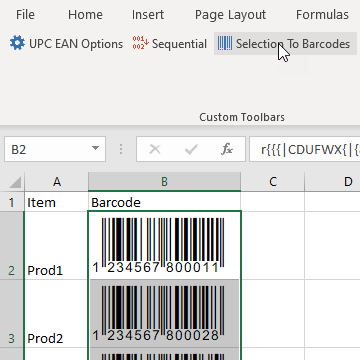Screen dimensions: 360x360
Task: Cancel formula entry with the X icon
Action: point(155,150)
